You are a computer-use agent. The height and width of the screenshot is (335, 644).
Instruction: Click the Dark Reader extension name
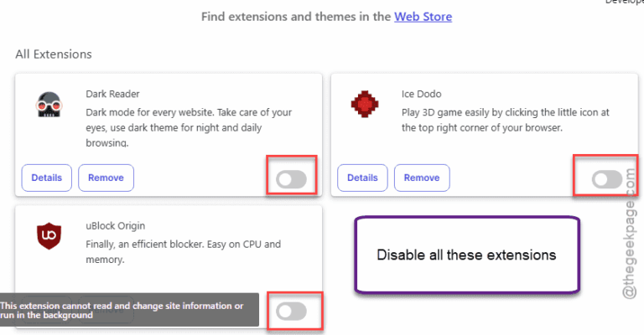point(112,94)
